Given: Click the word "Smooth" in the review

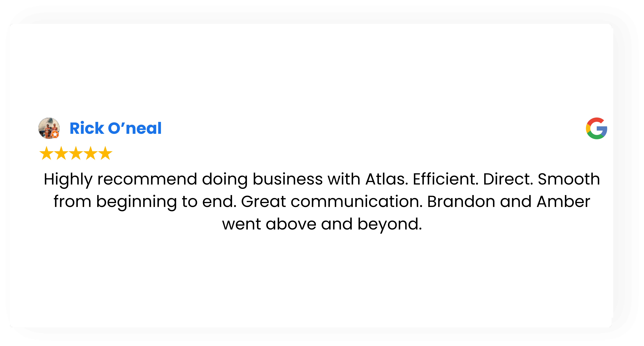Looking at the screenshot, I should (x=569, y=179).
